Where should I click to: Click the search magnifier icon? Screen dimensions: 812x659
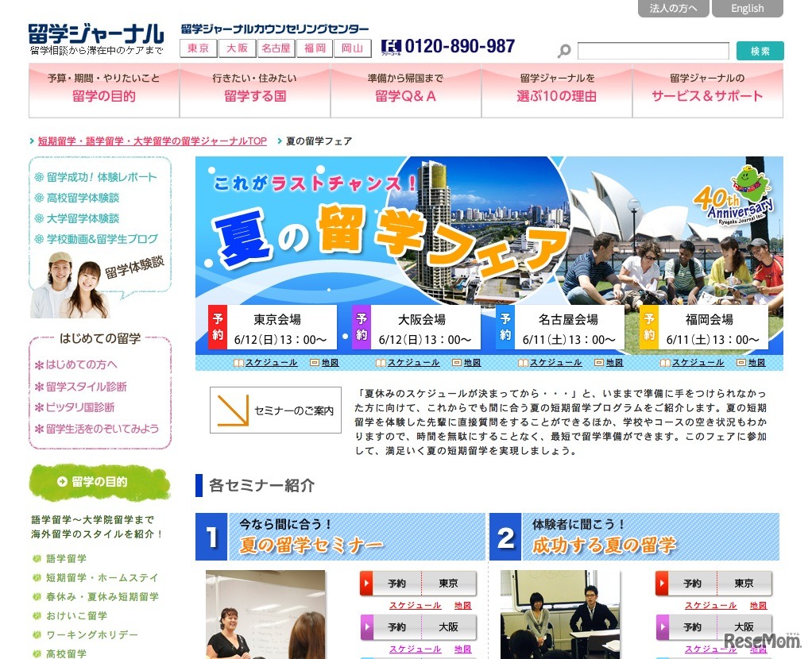click(563, 50)
